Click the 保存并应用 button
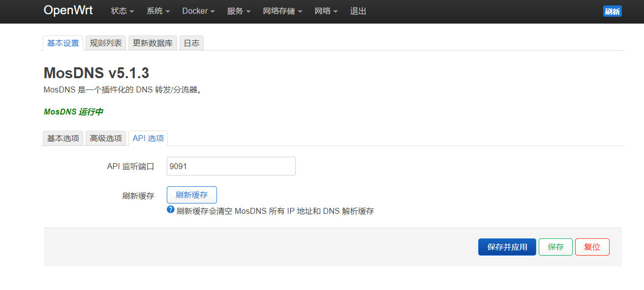The height and width of the screenshot is (290, 644). [x=507, y=247]
